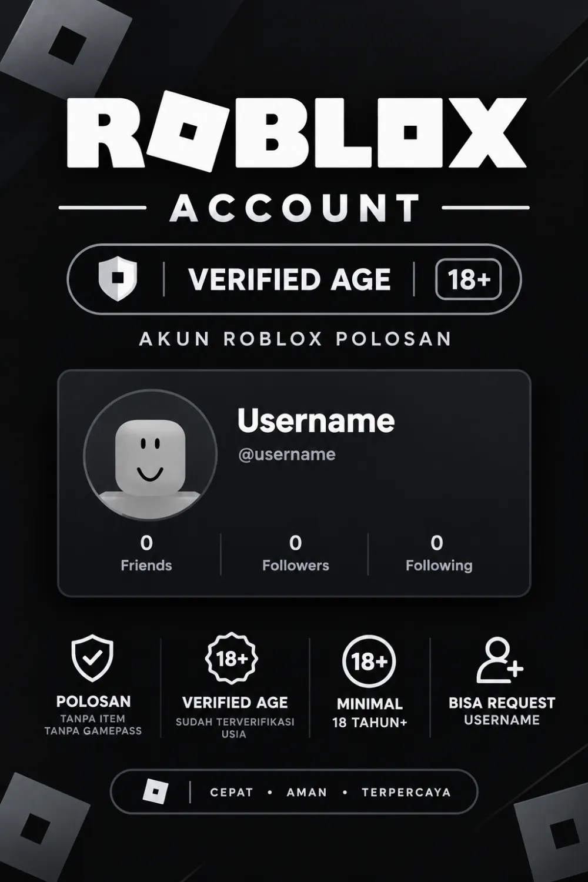Open the Followers count
588x882 pixels.
(x=296, y=553)
